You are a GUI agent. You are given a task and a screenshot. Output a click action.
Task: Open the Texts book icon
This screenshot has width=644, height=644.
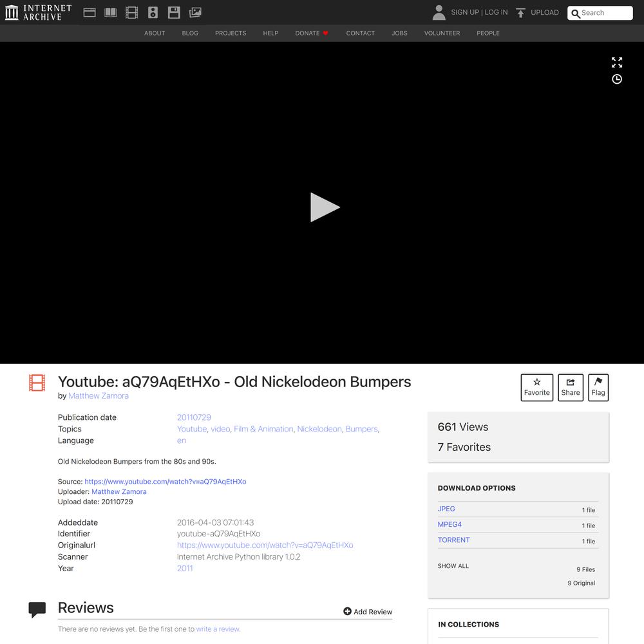111,12
